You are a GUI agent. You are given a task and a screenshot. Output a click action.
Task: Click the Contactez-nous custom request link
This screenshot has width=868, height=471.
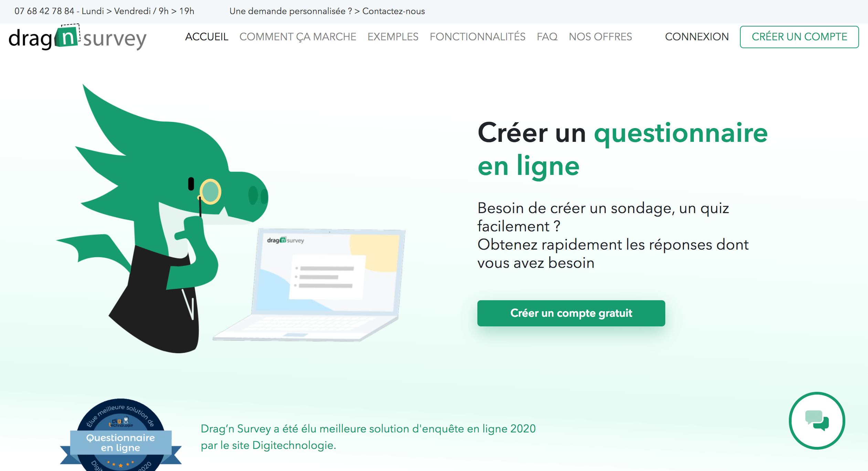327,11
